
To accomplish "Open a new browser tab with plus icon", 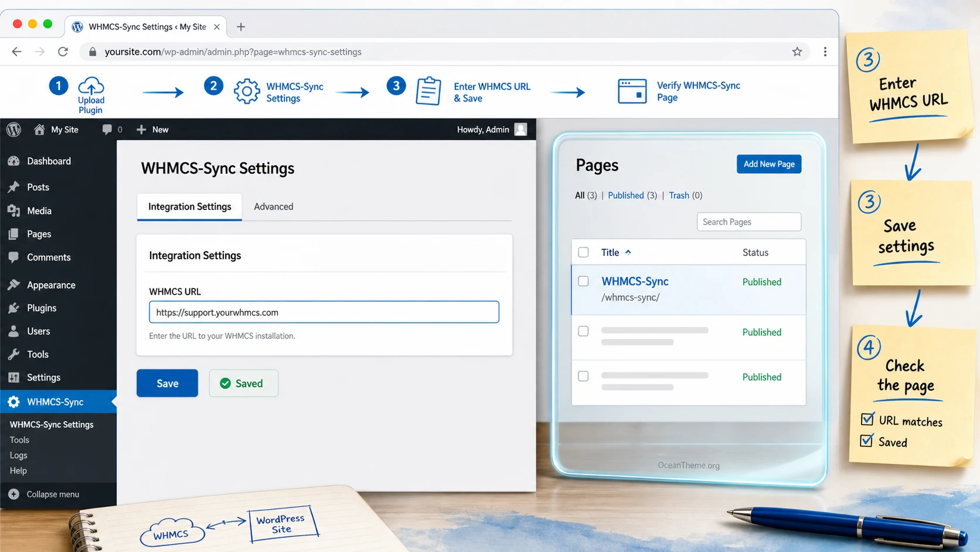I will (x=241, y=27).
